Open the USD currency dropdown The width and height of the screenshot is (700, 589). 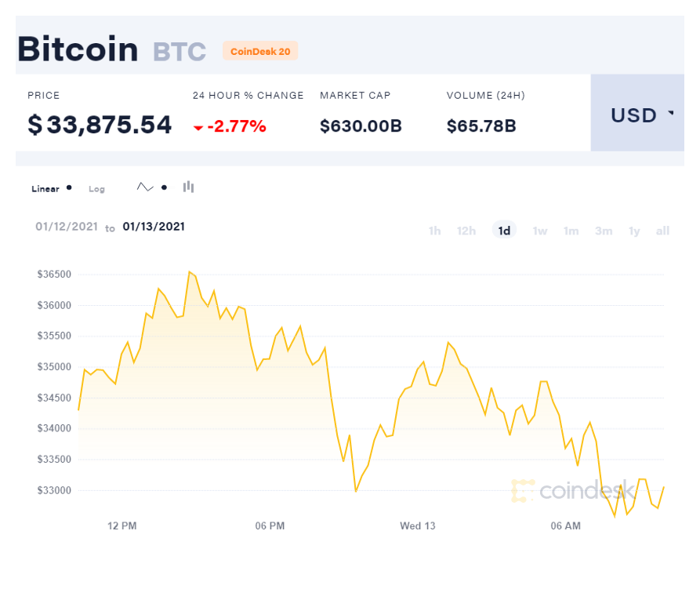pos(639,115)
